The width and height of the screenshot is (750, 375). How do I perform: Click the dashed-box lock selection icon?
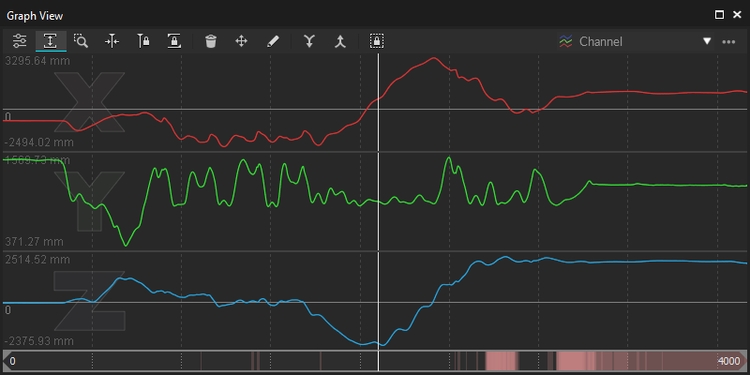point(377,42)
